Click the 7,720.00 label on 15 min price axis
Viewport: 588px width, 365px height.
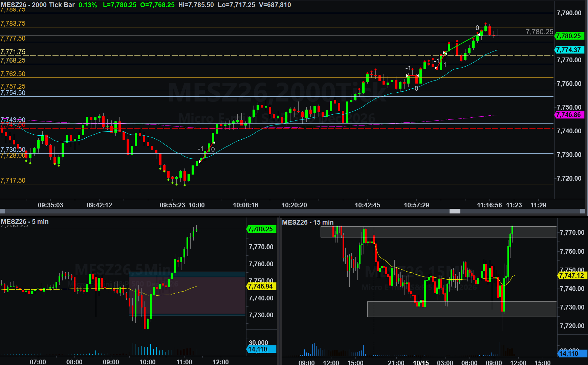[x=572, y=326]
